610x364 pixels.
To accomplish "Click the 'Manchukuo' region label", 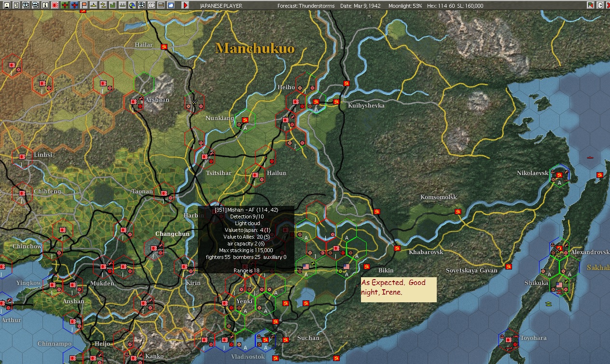I will (x=255, y=48).
